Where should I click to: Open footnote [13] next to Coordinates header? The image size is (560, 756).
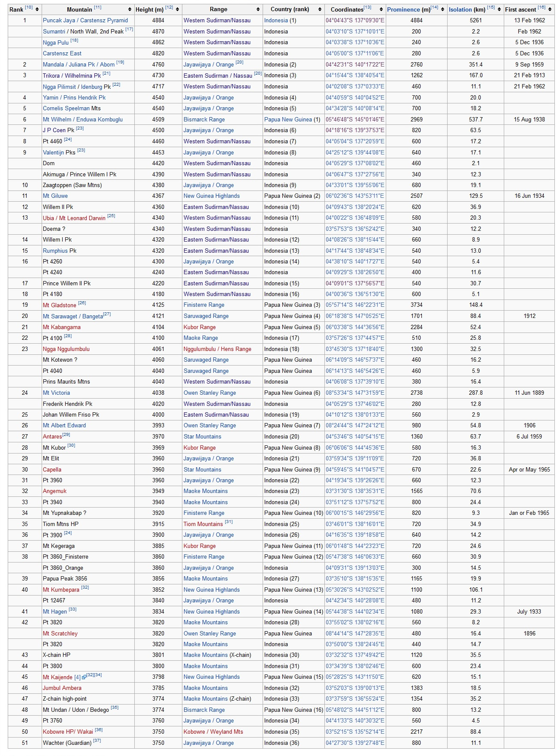(367, 8)
